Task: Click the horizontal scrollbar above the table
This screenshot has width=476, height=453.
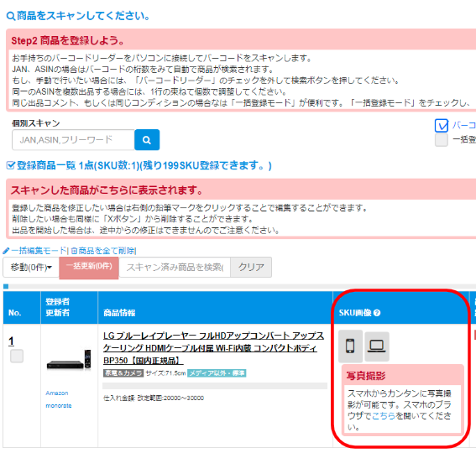Action: point(239,287)
